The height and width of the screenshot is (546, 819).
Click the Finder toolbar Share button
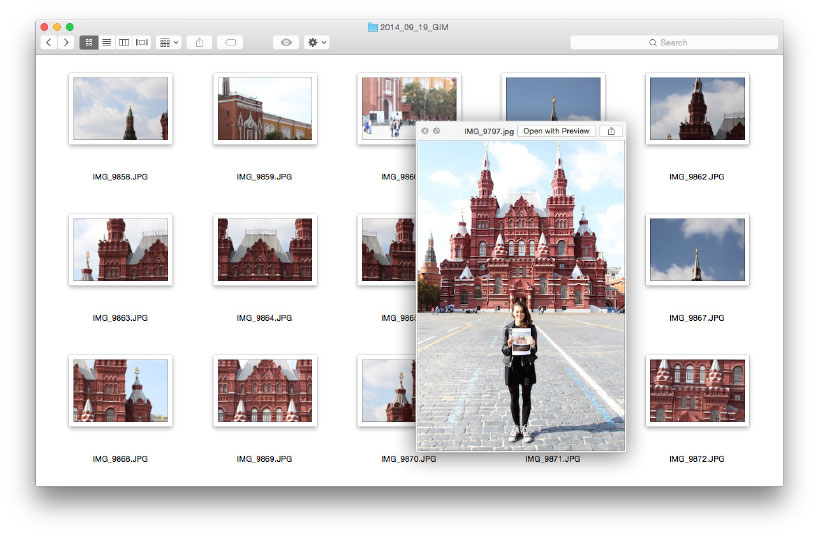tap(200, 42)
